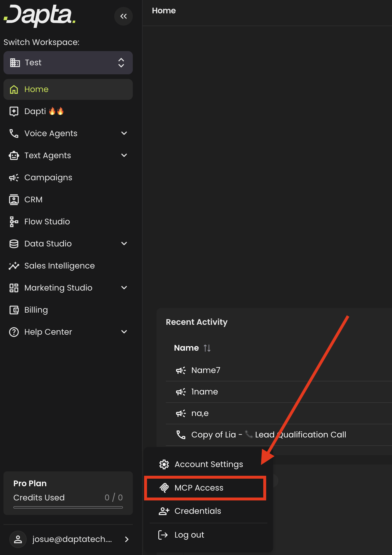Expand the Marketing Studio chevron

124,288
